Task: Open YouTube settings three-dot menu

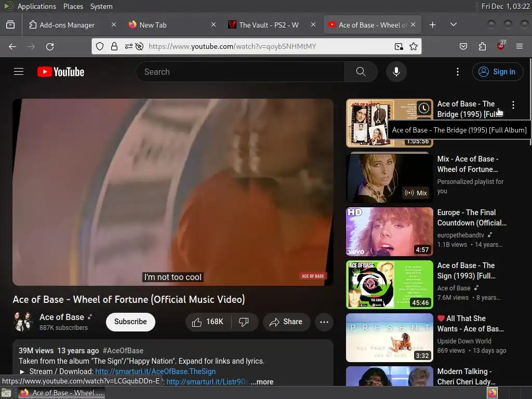Action: pos(458,72)
